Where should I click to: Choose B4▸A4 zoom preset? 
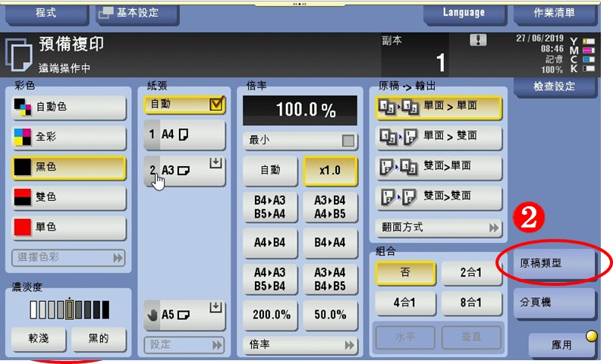[330, 243]
